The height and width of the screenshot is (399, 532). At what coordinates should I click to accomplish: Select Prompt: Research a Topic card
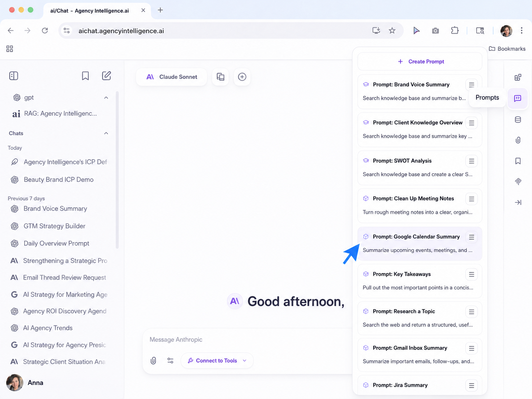(x=420, y=318)
